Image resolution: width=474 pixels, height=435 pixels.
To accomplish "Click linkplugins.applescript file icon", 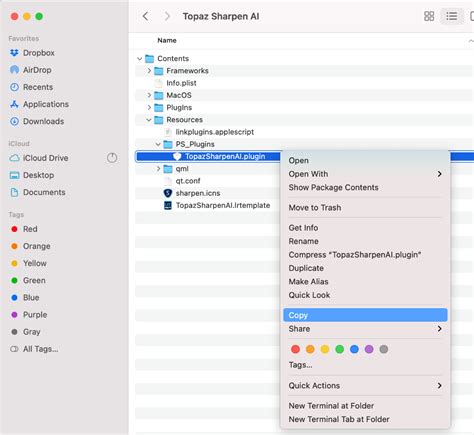I will click(168, 132).
